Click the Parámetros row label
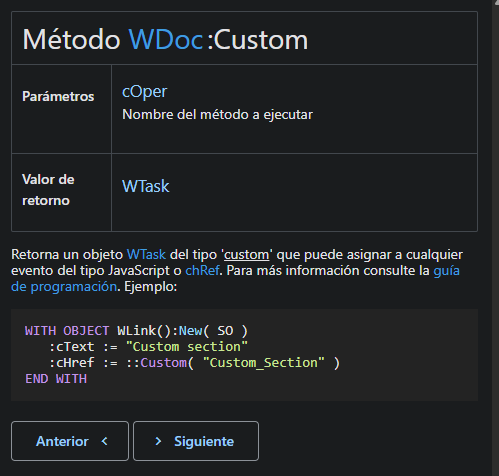This screenshot has width=499, height=476. (58, 96)
